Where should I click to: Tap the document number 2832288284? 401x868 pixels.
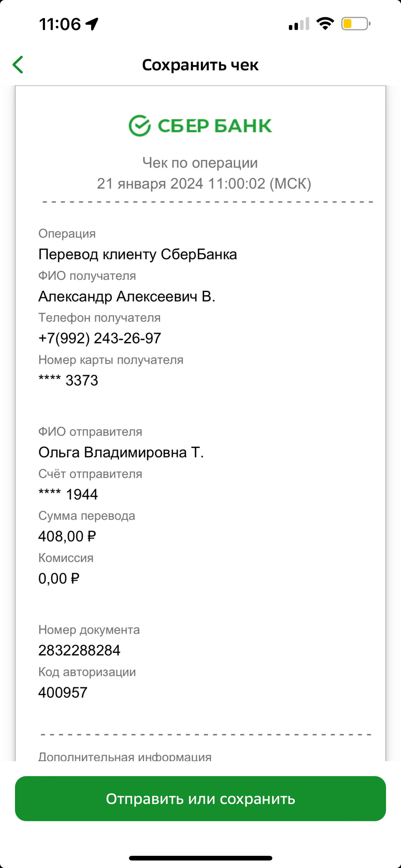pyautogui.click(x=79, y=650)
